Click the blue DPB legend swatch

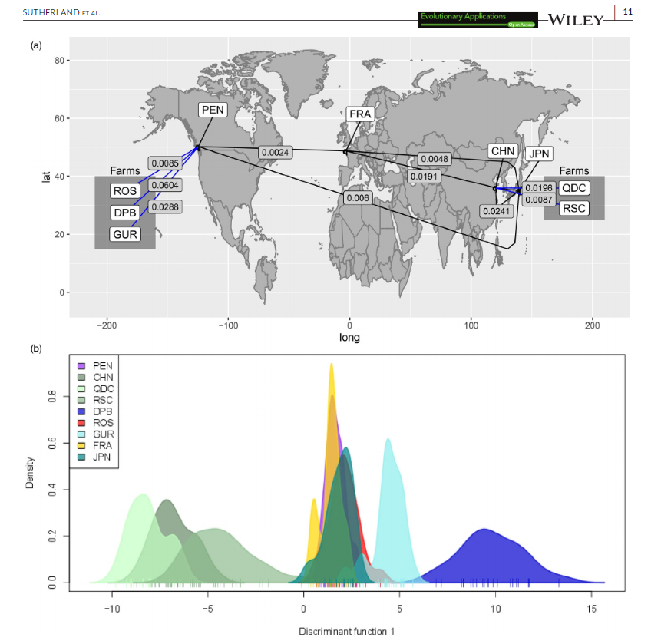[x=82, y=411]
